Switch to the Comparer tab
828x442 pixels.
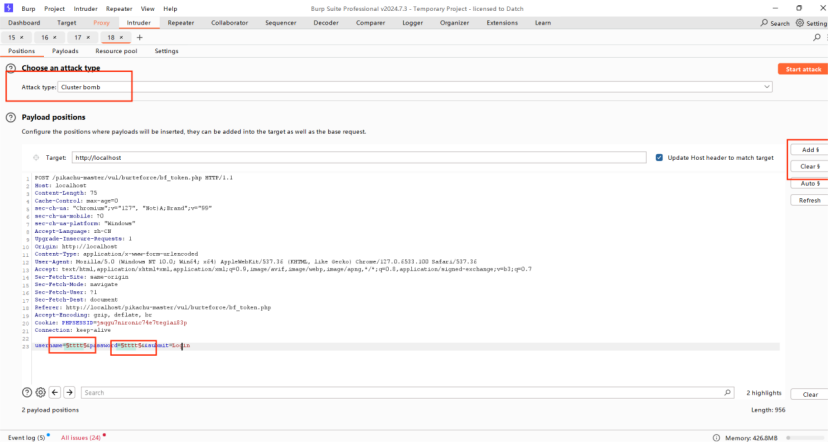click(370, 23)
